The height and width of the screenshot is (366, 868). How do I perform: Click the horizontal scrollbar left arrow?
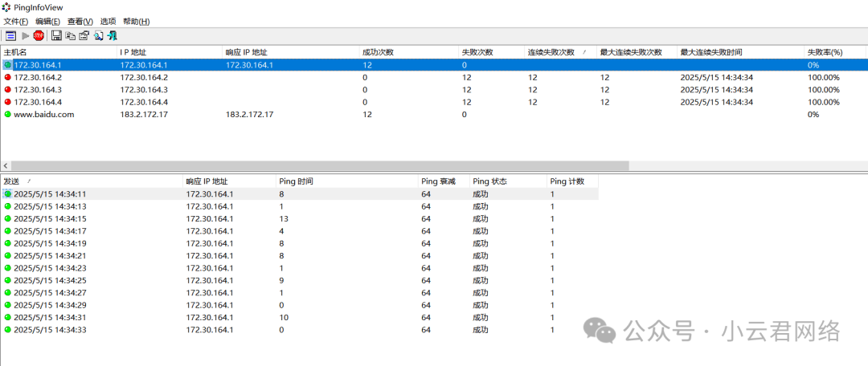[6, 165]
